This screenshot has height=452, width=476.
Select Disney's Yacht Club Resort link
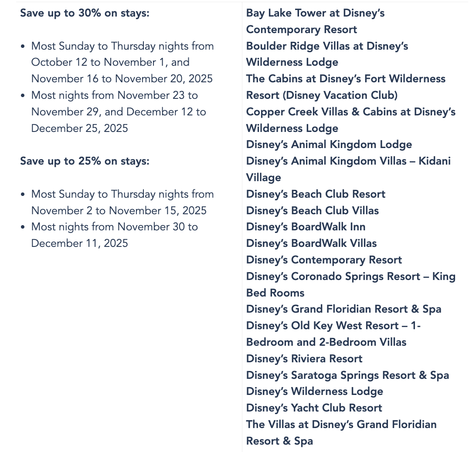[314, 408]
